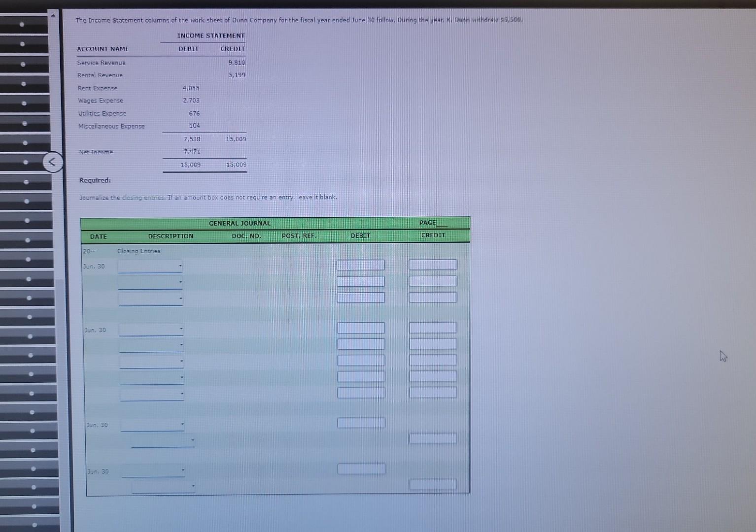Click the first Credit amount box
Viewport: 756px width, 532px height.
(x=432, y=265)
